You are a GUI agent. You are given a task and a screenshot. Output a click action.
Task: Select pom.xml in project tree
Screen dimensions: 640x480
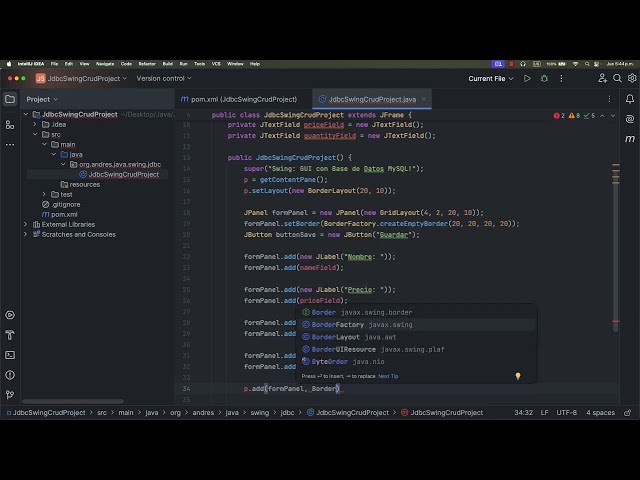click(60, 214)
